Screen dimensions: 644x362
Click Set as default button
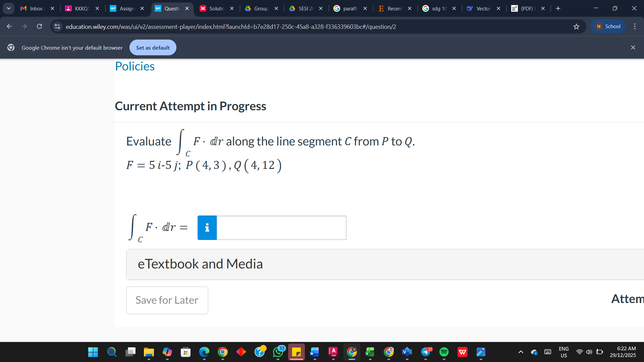153,48
